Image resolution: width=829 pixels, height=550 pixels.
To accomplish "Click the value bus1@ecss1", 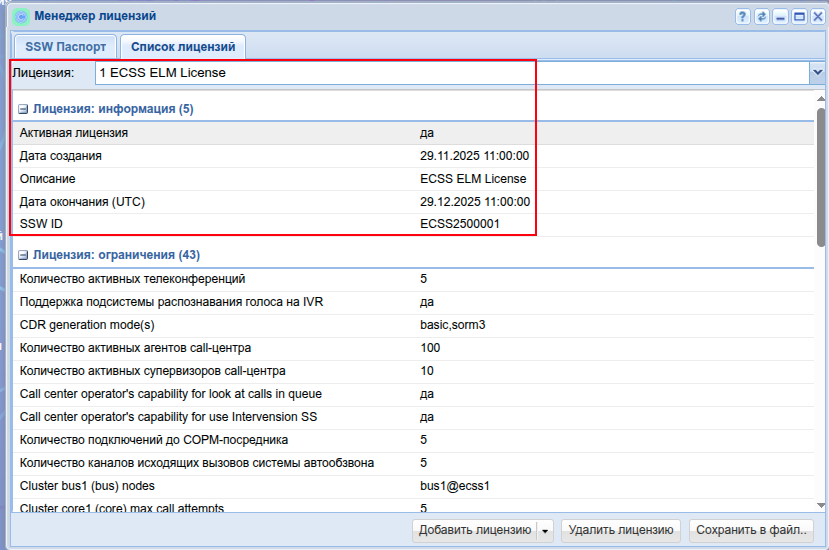I will coord(455,486).
